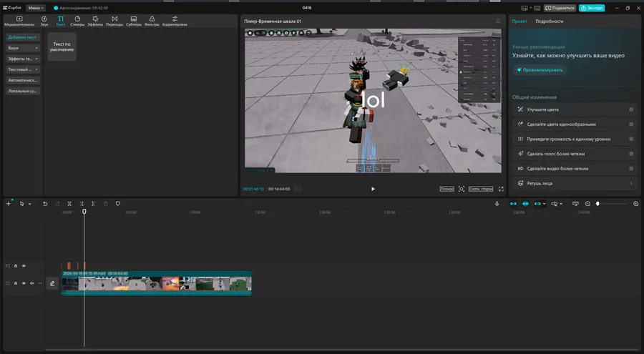644x354 pixels.
Task: Select the active Текст tab
Action: point(60,21)
